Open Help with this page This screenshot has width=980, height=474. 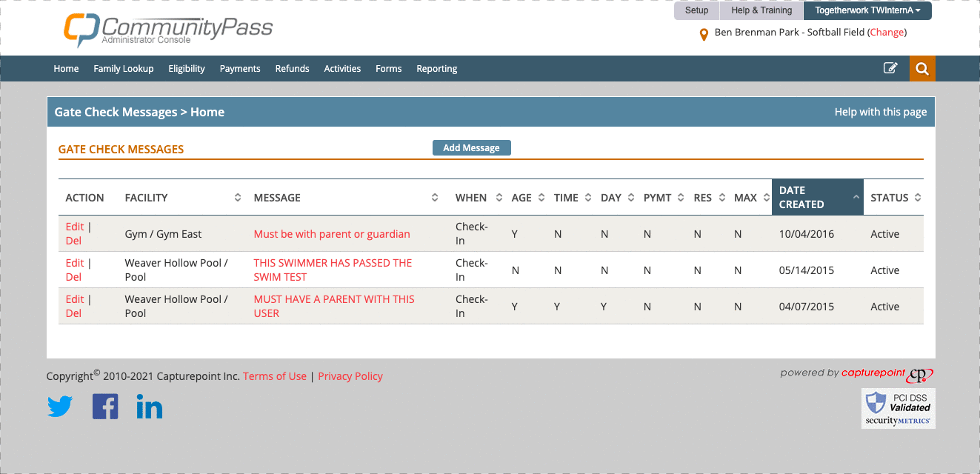pyautogui.click(x=881, y=112)
